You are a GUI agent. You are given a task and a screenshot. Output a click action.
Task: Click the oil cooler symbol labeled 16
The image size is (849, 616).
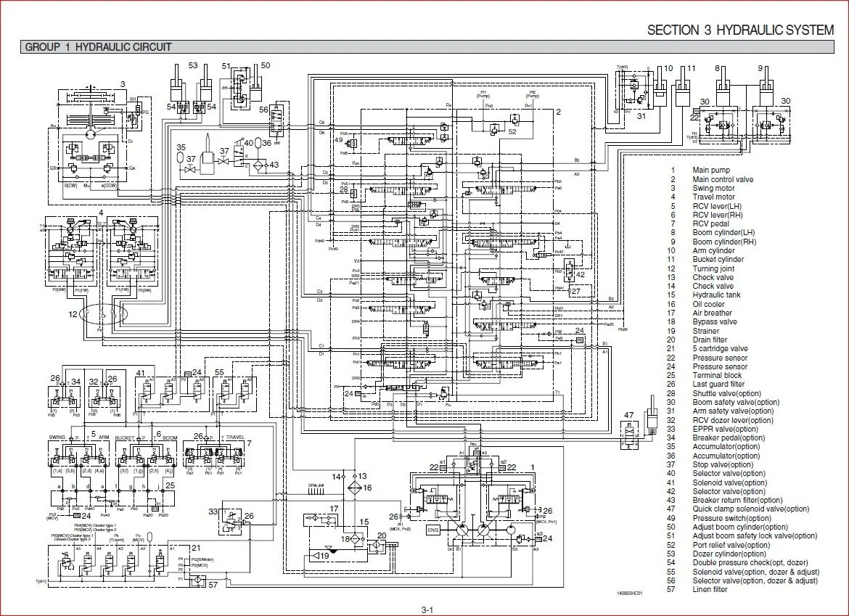point(355,488)
